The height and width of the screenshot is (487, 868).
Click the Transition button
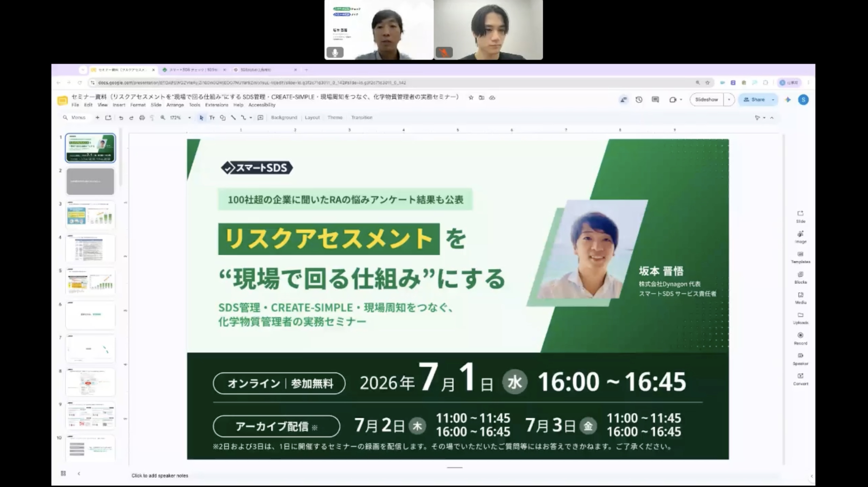click(362, 117)
